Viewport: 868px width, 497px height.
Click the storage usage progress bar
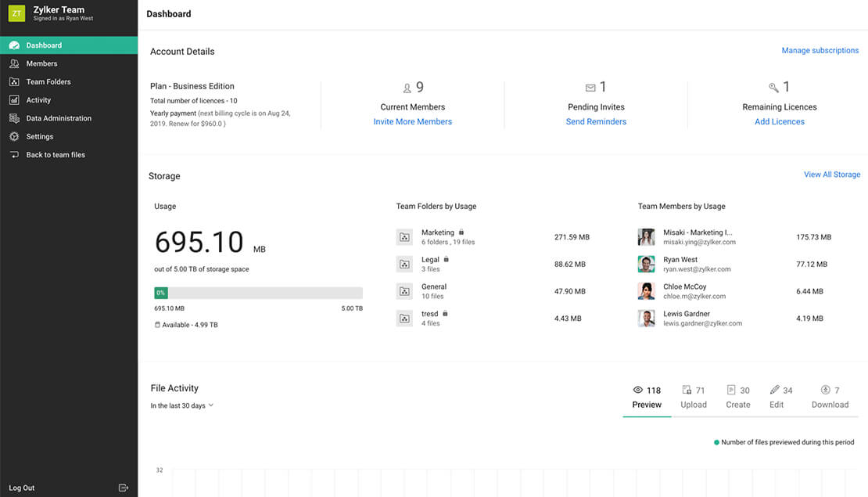[258, 293]
